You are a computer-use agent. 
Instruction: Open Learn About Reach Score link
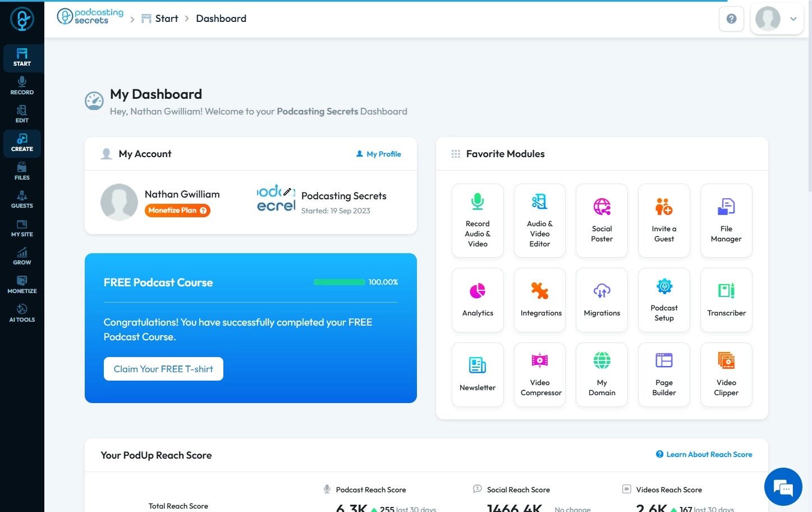tap(704, 454)
